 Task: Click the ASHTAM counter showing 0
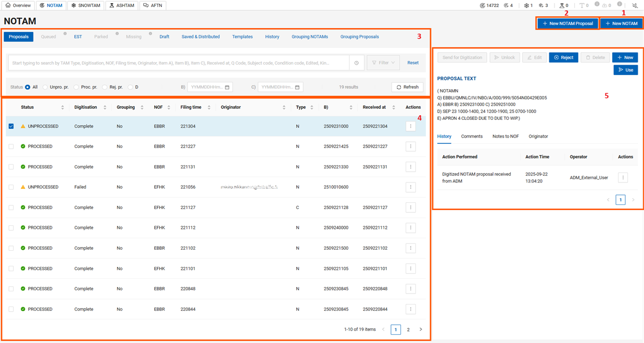[x=564, y=5]
